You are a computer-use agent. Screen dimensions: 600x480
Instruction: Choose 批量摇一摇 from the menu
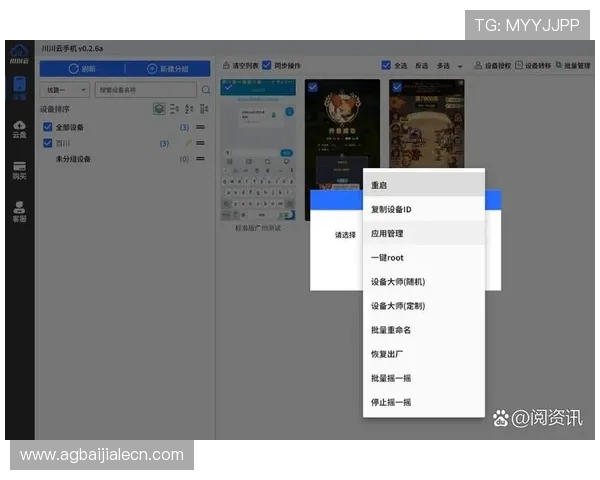click(x=424, y=378)
